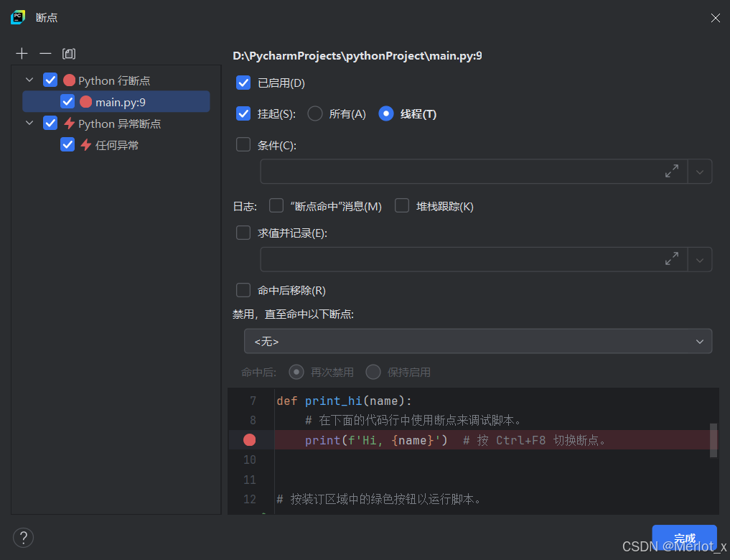Click the red breakpoint dot in code gutter
The width and height of the screenshot is (730, 560).
click(249, 440)
